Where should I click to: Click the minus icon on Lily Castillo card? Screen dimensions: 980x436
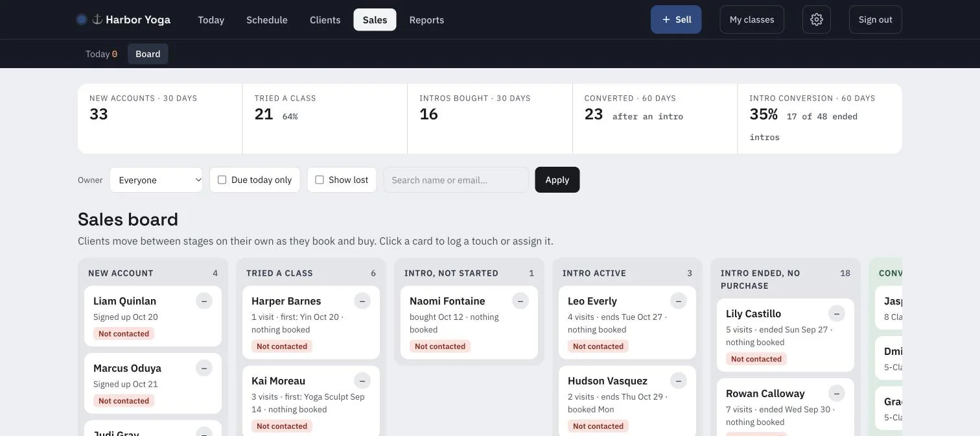point(837,313)
